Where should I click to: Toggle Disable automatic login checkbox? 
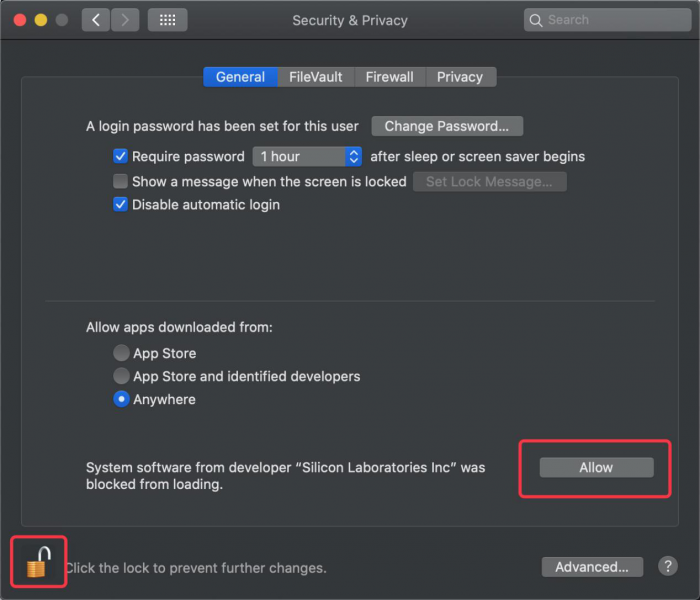pos(120,204)
